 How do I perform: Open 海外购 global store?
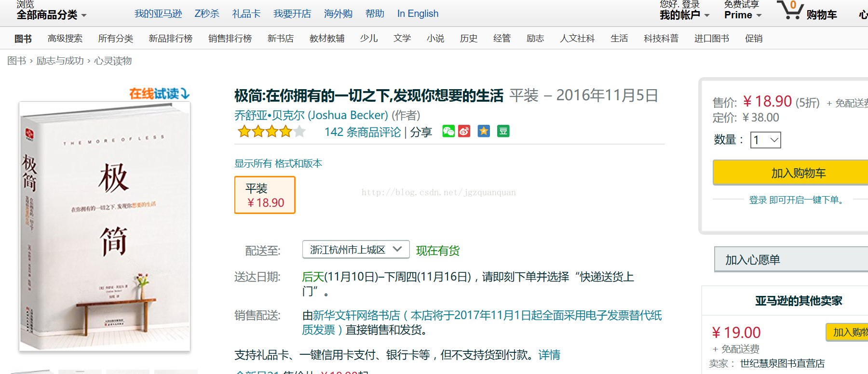(338, 13)
